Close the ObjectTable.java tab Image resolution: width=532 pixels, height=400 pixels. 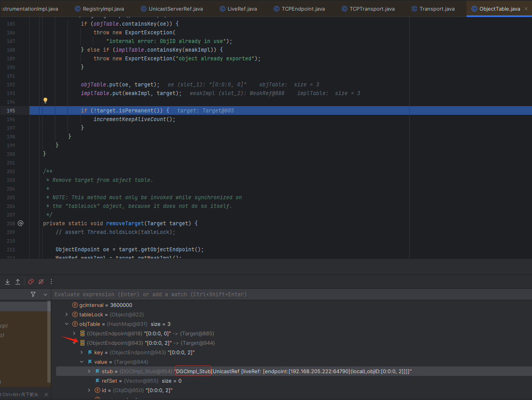coord(526,9)
